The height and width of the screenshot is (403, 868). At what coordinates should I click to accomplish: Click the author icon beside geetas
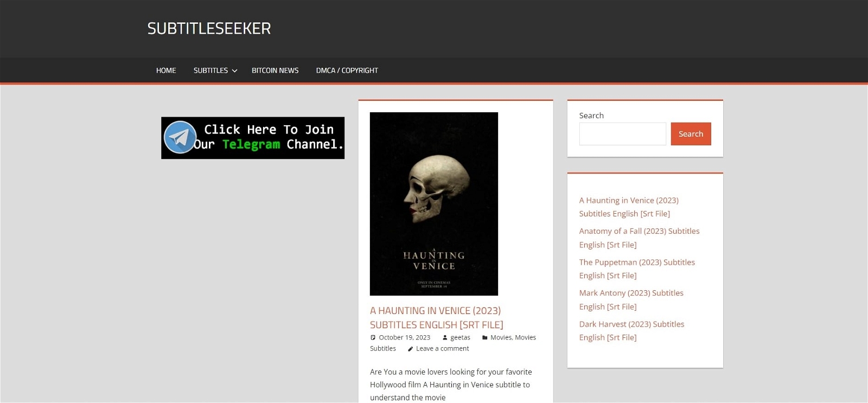point(445,337)
